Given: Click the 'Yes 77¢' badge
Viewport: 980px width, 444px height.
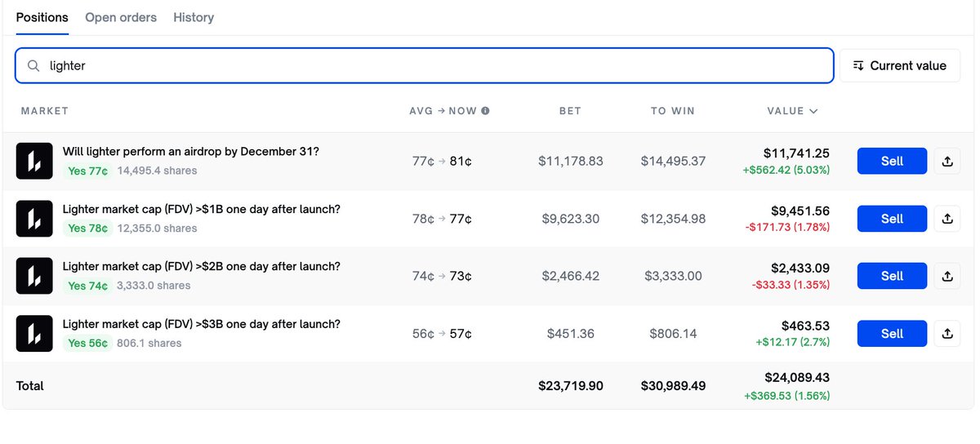Looking at the screenshot, I should (87, 171).
